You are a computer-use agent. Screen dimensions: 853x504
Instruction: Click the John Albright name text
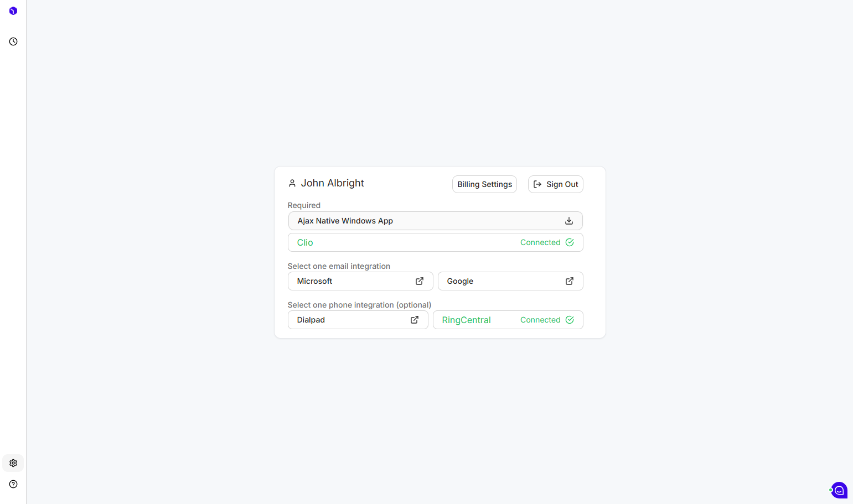[x=332, y=183]
